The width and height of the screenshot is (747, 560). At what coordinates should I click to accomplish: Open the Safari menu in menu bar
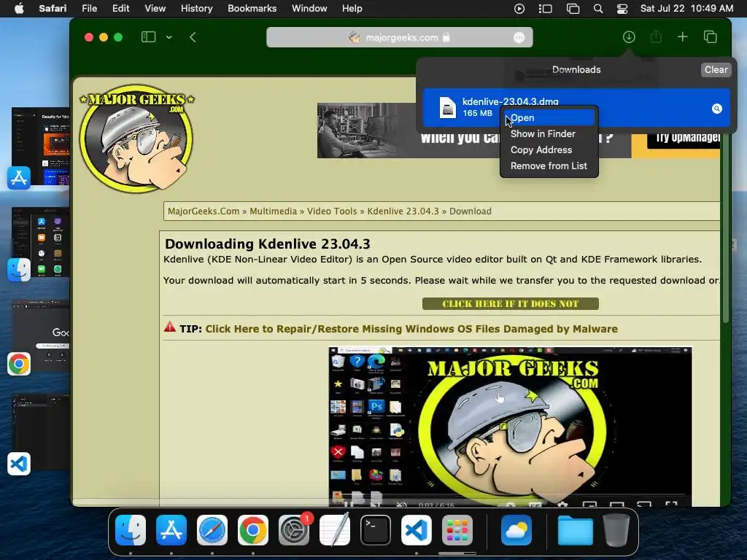53,9
